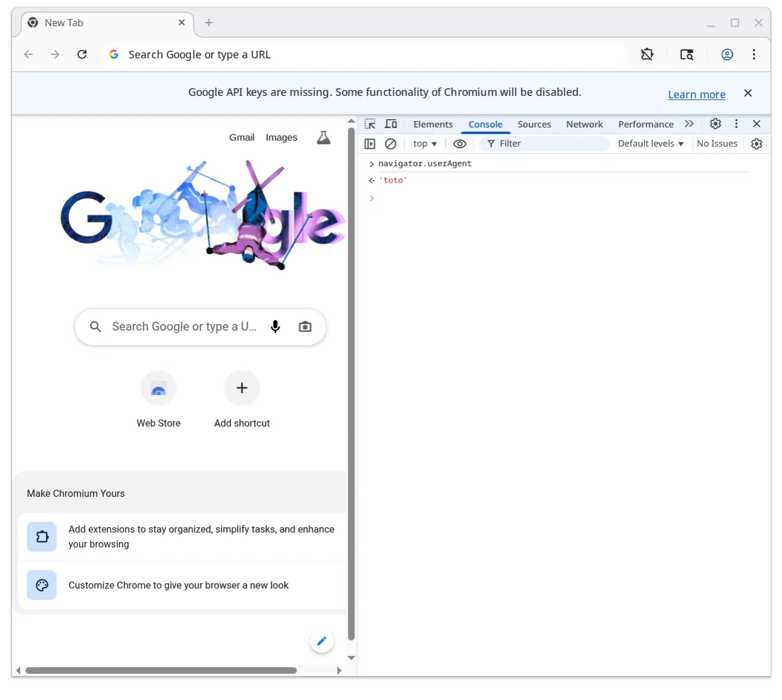The image size is (782, 700).
Task: Clear the console output
Action: coord(391,143)
